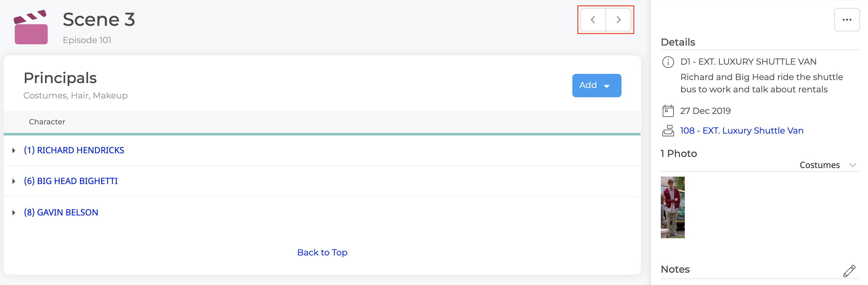Open the (6) BIG HEAD BIGHETTI link
The height and width of the screenshot is (285, 868).
coord(71,181)
